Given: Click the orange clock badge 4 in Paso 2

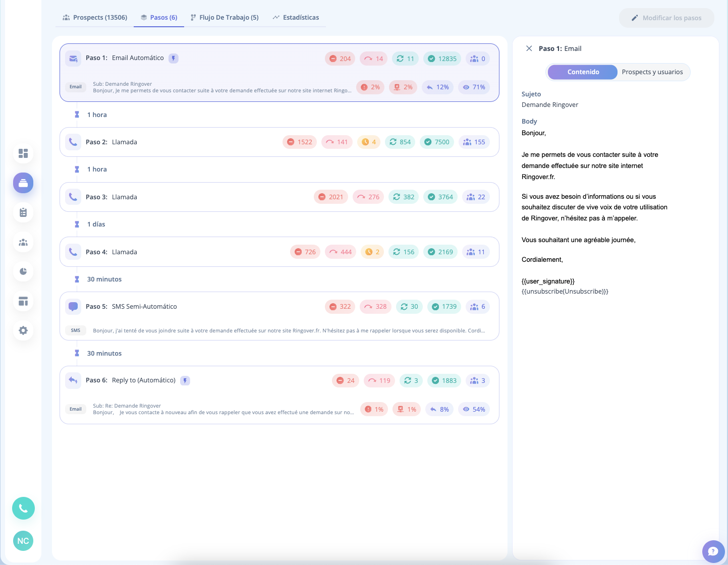Looking at the screenshot, I should pos(369,142).
